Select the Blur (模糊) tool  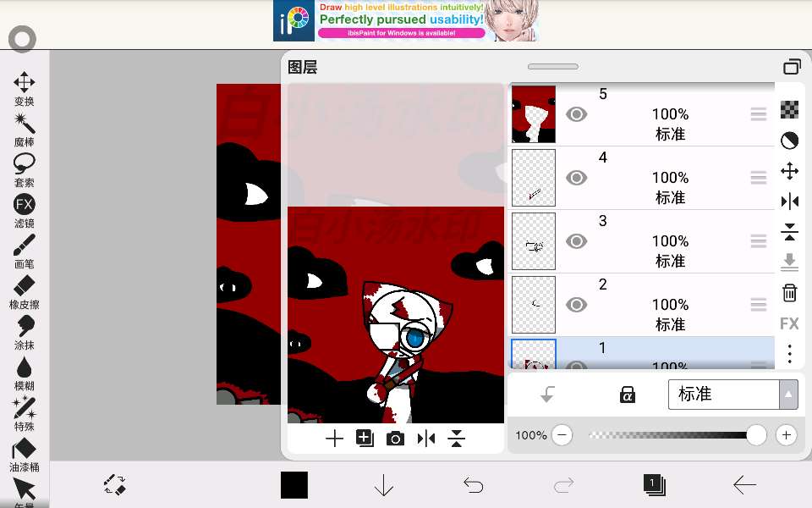tap(24, 373)
